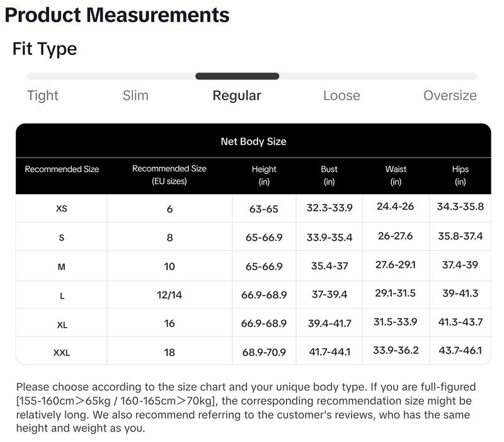This screenshot has height=442, width=504.
Task: Click the XXL size row label
Action: [x=62, y=352]
